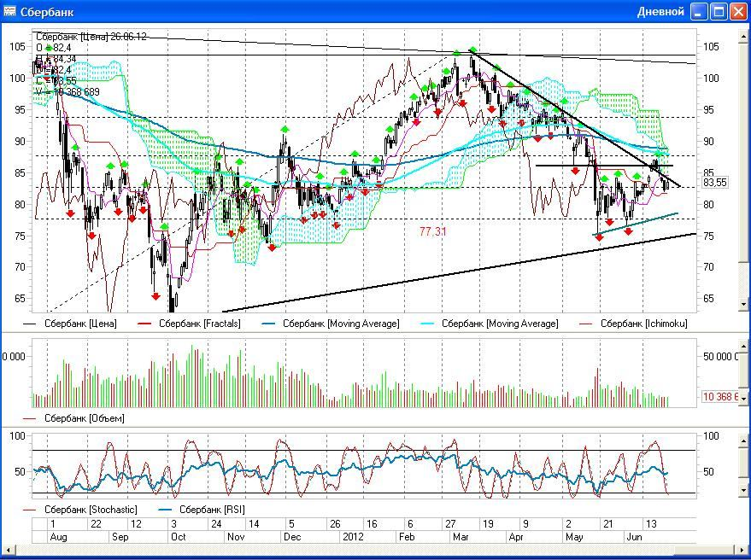Click the Dec month label on time axis

click(x=292, y=537)
